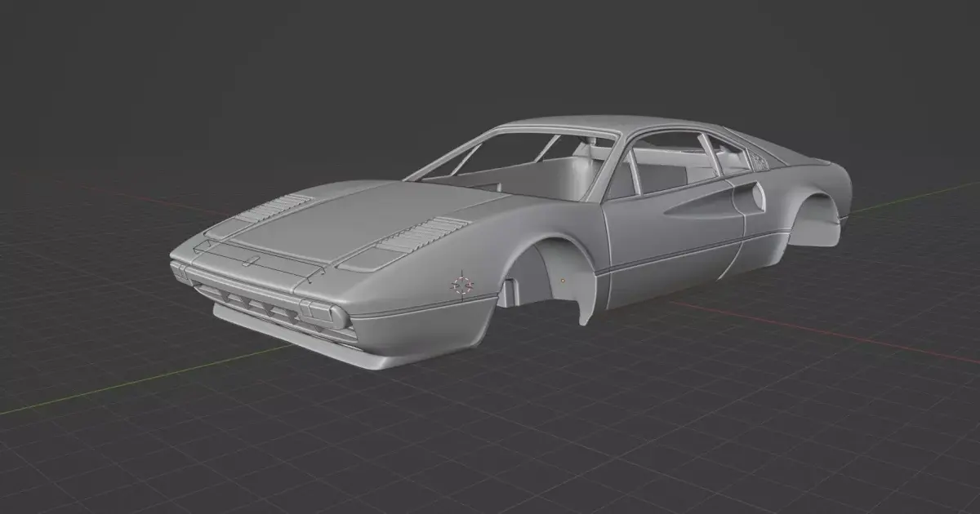Click the red-white 3D cursor crosshair
980x514 pixels.
462,285
